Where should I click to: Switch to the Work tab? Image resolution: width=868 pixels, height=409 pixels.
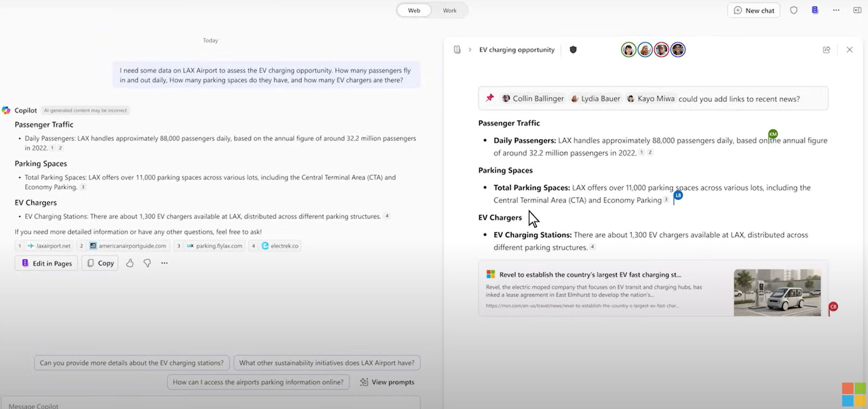pos(450,10)
